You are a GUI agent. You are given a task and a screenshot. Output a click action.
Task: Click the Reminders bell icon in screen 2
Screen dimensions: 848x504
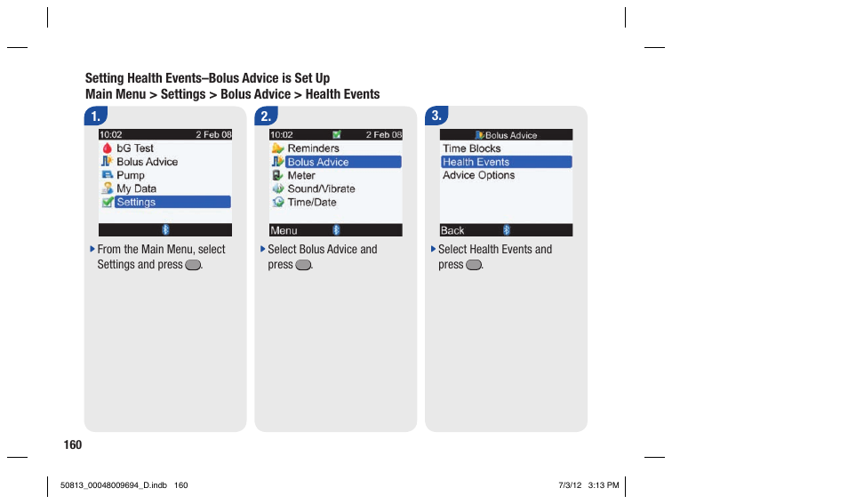coord(277,148)
